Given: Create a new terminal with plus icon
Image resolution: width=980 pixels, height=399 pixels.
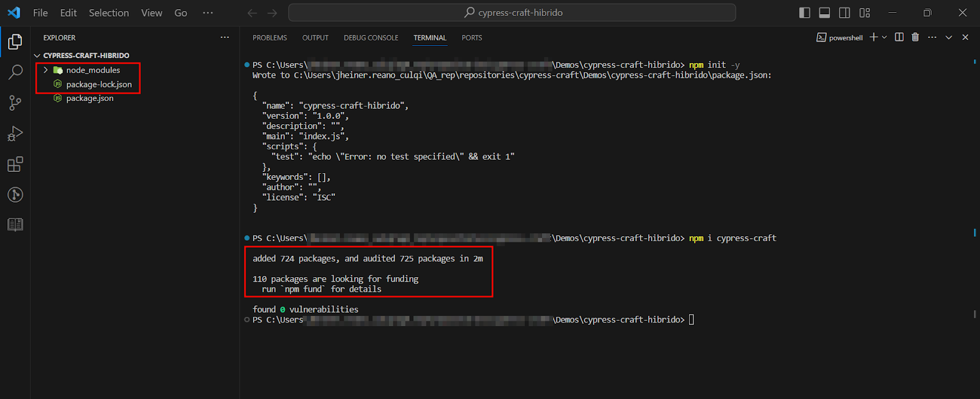Looking at the screenshot, I should coord(873,37).
